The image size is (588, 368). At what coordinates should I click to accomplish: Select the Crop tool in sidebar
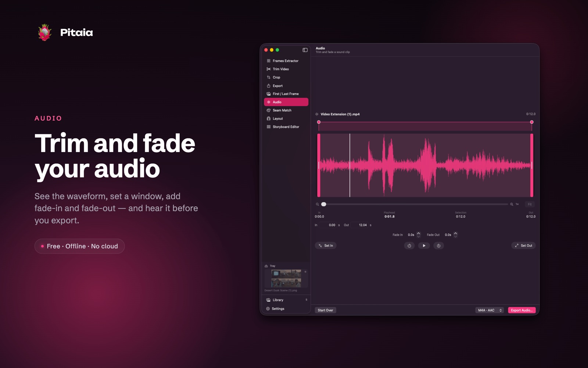(286, 77)
